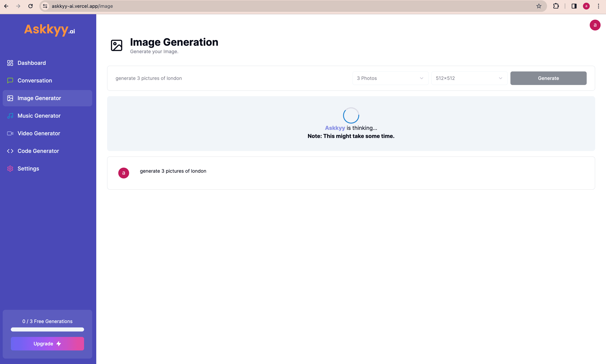Open the user avatar in page header

point(595,25)
